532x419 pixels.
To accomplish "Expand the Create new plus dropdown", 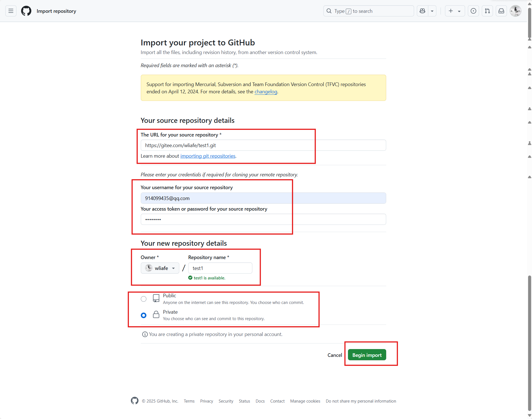I will (454, 11).
